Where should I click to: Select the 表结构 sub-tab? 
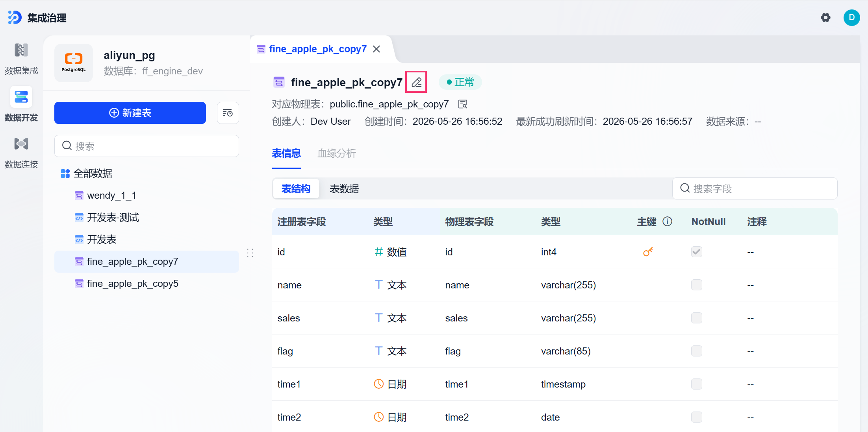(296, 189)
